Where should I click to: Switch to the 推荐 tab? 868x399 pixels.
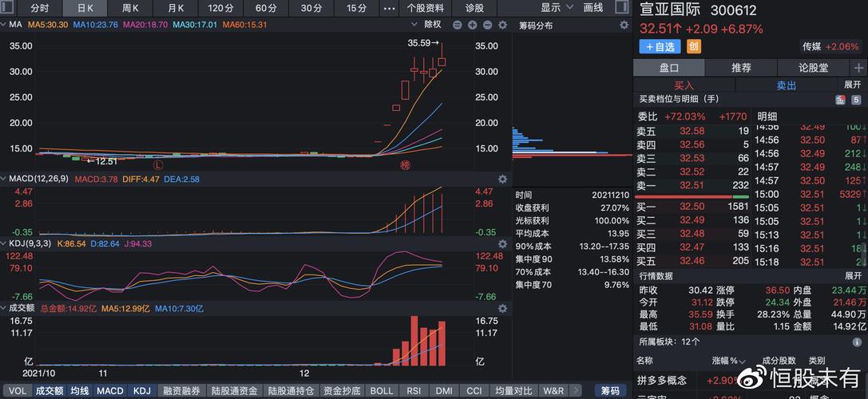point(741,68)
